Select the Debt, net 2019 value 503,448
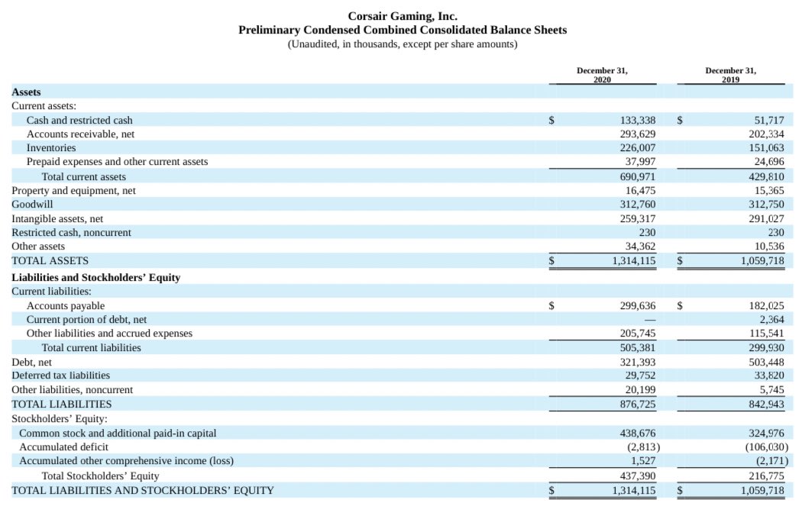The height and width of the screenshot is (519, 812). coord(764,362)
